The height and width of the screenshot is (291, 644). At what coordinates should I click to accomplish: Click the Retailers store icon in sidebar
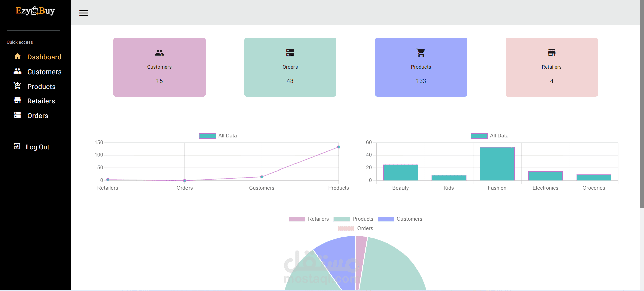18,100
